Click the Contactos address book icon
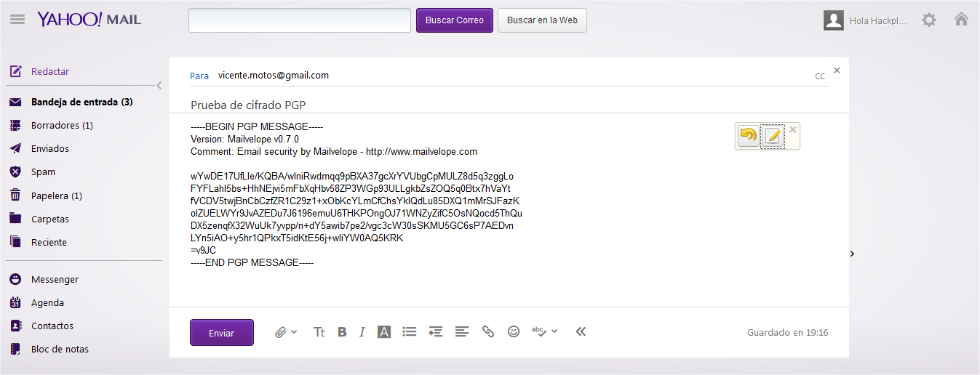Viewport: 980px width, 375px height. 15,326
